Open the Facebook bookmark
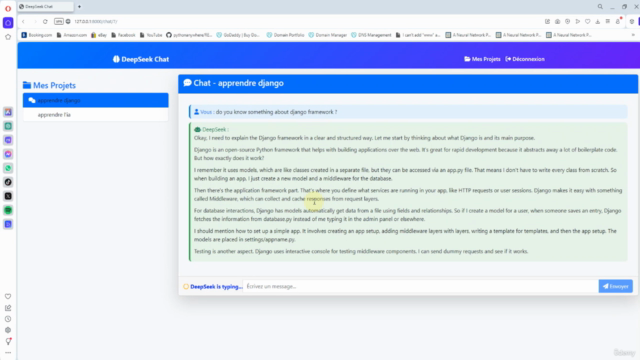The width and height of the screenshot is (640, 360). click(123, 35)
